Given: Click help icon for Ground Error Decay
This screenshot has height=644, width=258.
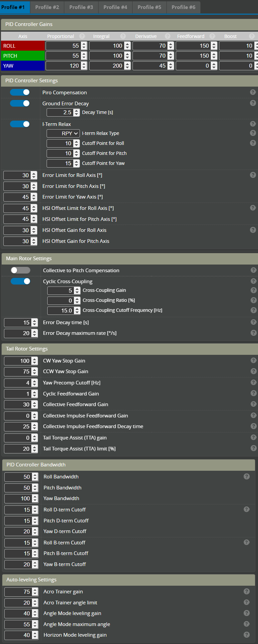Looking at the screenshot, I should [x=253, y=103].
